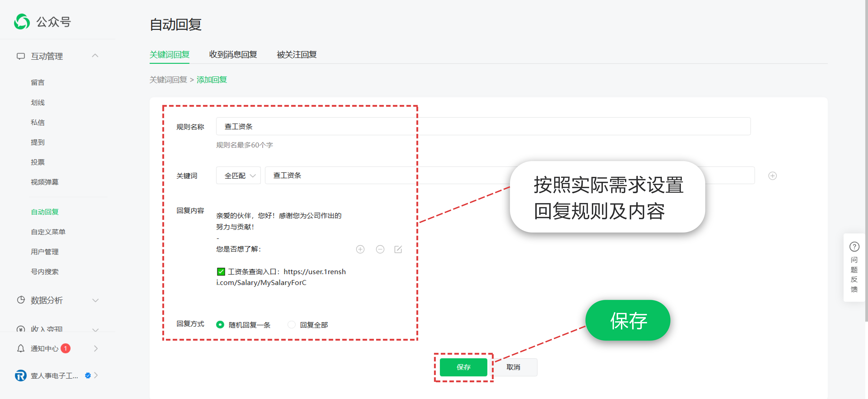The width and height of the screenshot is (868, 399).
Task: Edit the reply content text
Action: [x=398, y=249]
